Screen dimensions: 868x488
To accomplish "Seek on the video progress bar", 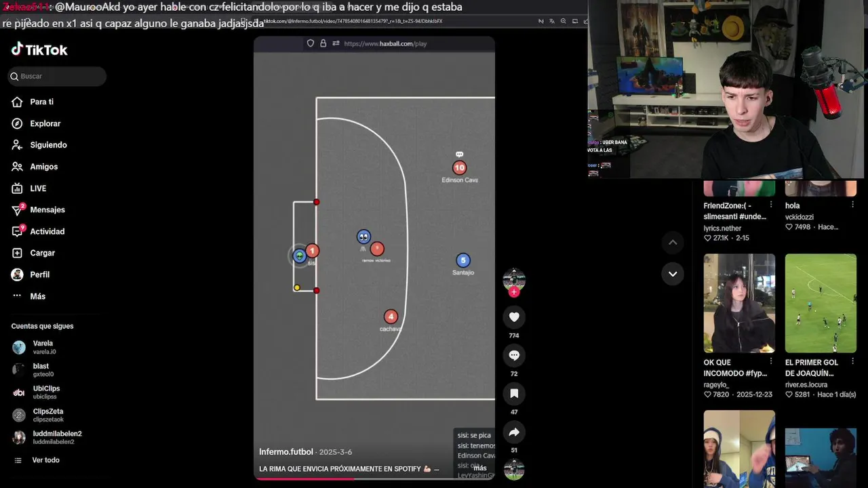I will (x=374, y=479).
